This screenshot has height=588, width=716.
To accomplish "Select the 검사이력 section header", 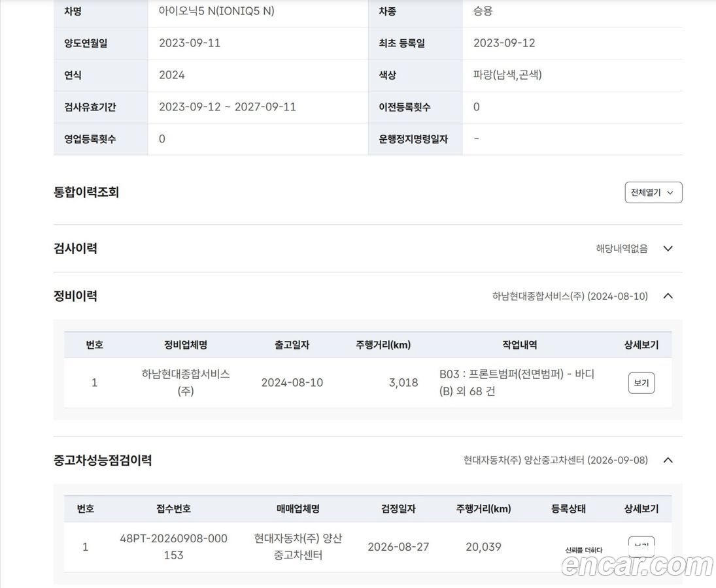I will [75, 249].
